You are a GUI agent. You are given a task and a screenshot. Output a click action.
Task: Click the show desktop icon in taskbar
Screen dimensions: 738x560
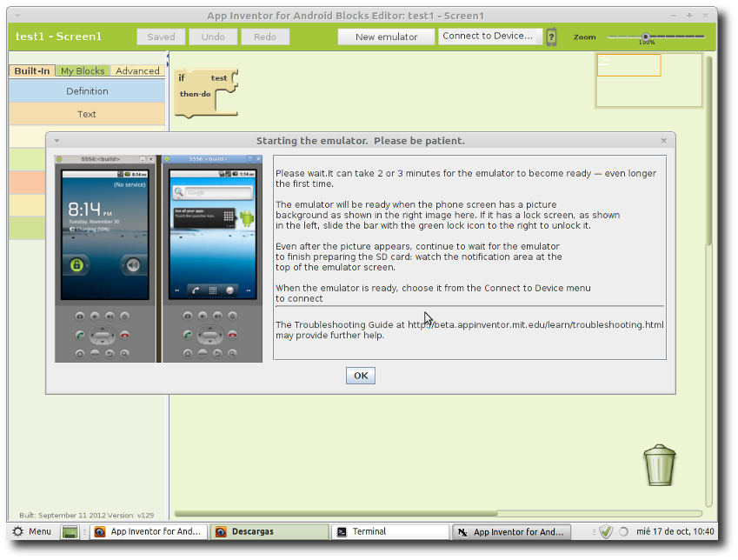coord(70,532)
